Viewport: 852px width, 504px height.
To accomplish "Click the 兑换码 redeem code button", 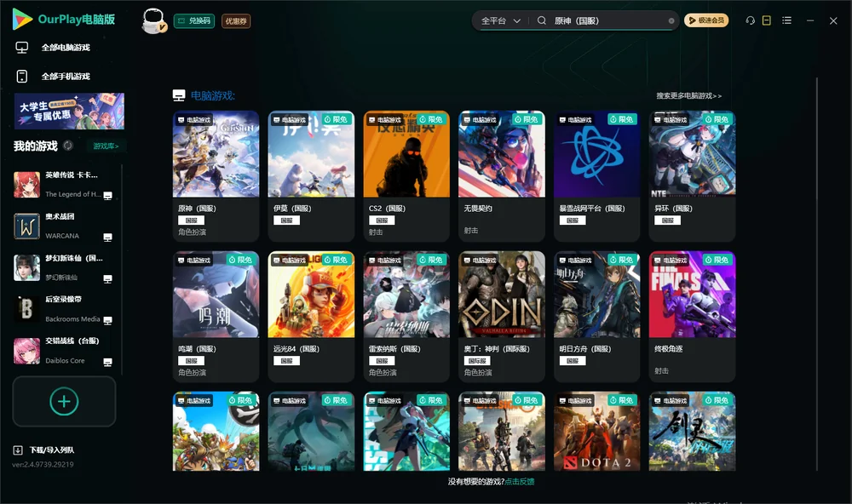I will coord(194,21).
